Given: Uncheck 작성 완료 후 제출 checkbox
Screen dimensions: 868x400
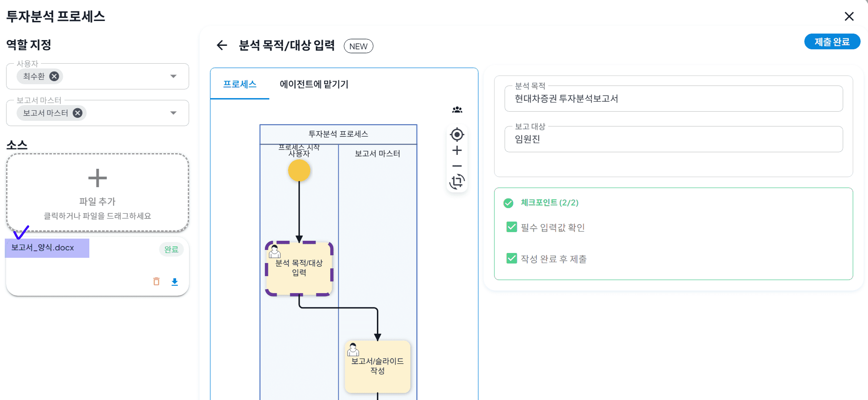Looking at the screenshot, I should point(512,258).
